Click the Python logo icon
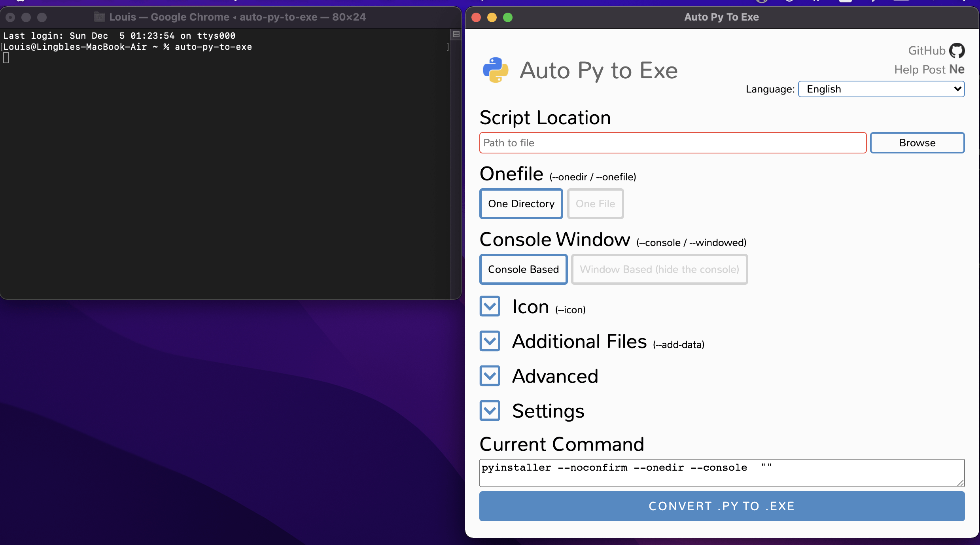 (496, 70)
